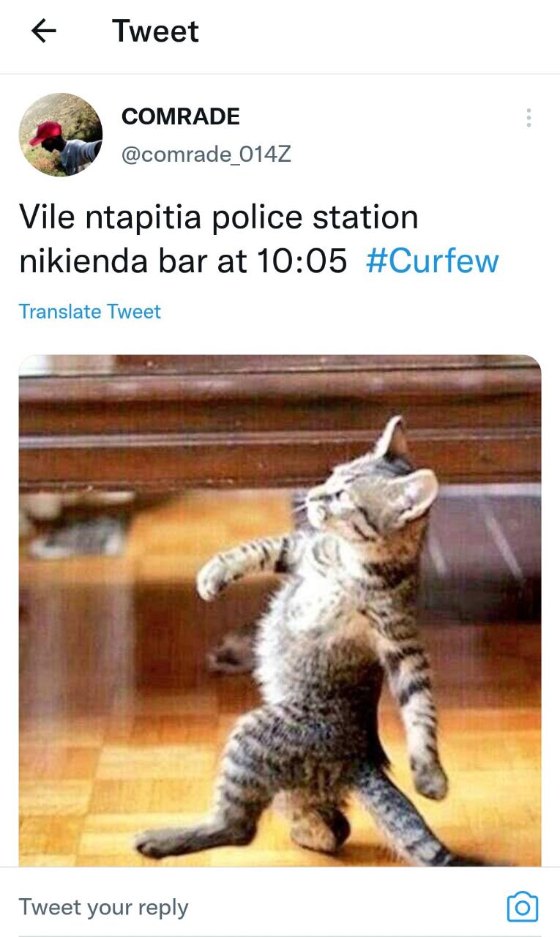Tap the red cap in the avatar
560x937 pixels.
45,132
